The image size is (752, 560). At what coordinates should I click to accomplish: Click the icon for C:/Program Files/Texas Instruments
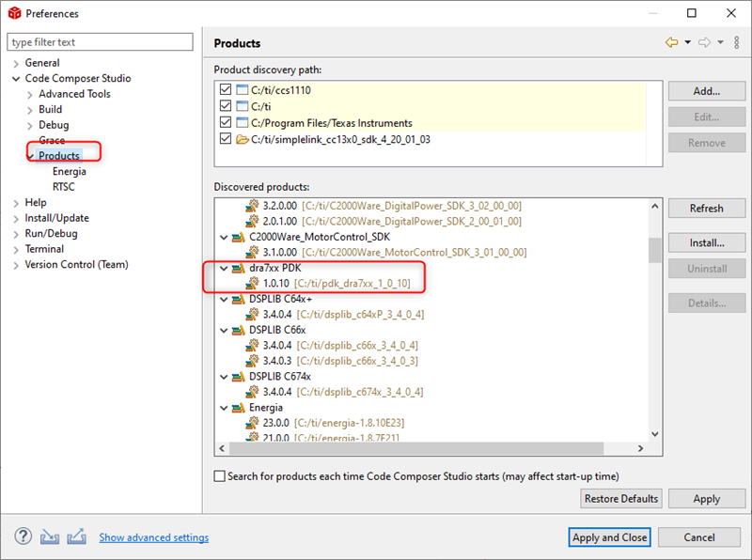pyautogui.click(x=243, y=122)
